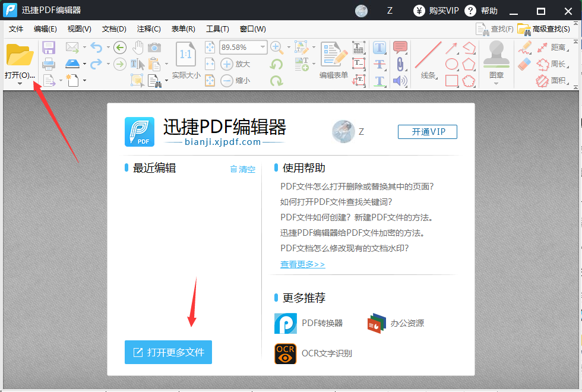Open the 视图(V) menu
Viewport: 582px width, 392px height.
pos(80,29)
